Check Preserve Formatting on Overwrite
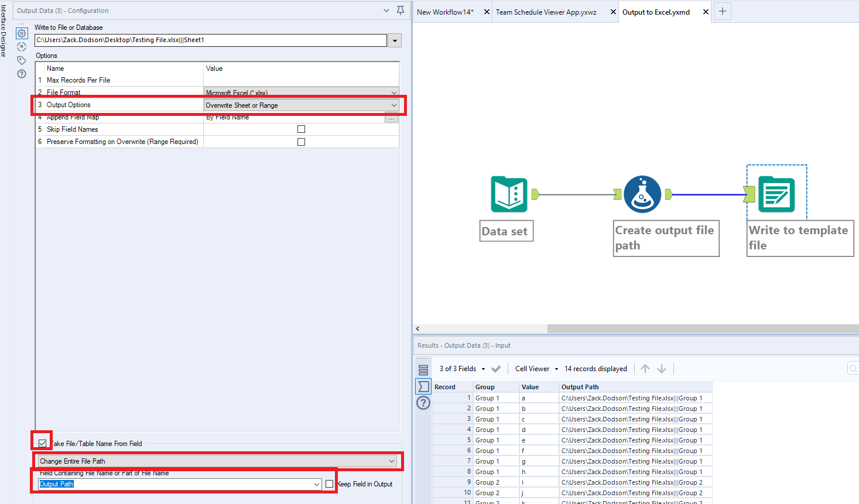The height and width of the screenshot is (504, 859). click(301, 142)
